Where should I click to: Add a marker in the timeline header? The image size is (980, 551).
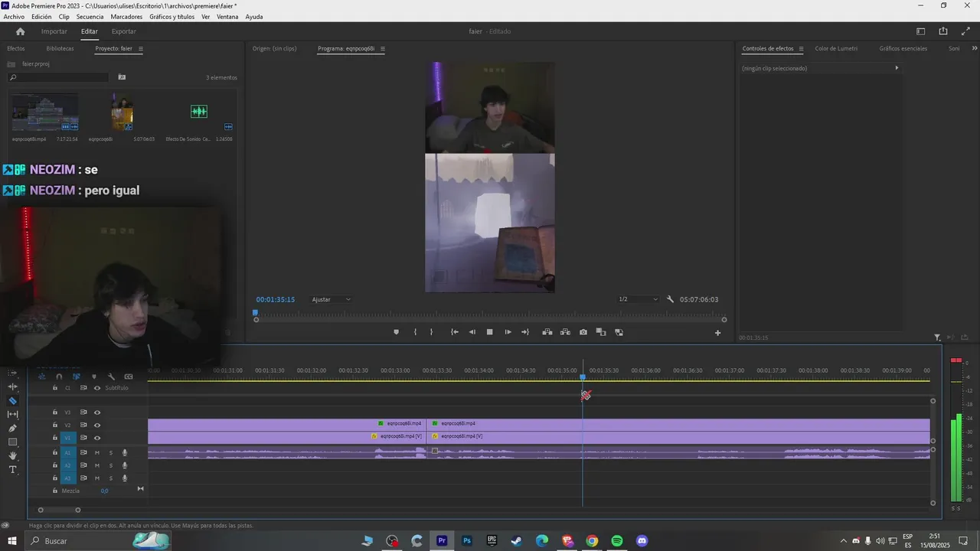click(94, 377)
